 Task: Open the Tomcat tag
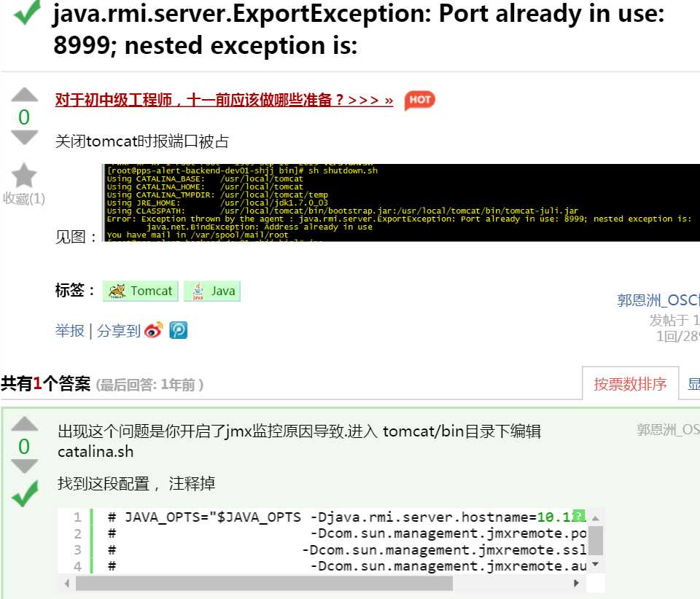[141, 291]
